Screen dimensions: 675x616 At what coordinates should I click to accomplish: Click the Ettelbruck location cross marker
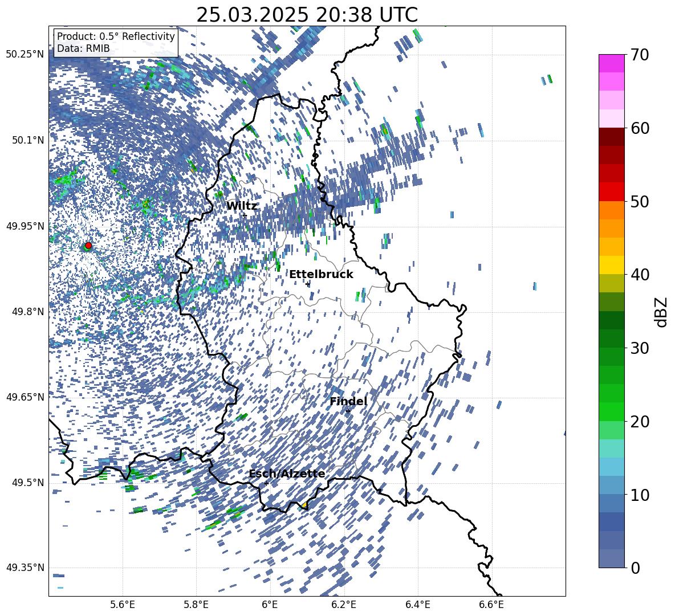click(x=307, y=284)
